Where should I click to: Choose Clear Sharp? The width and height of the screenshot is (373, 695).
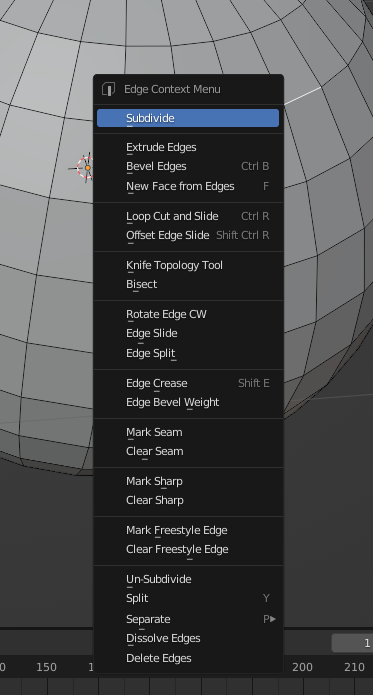[188, 500]
